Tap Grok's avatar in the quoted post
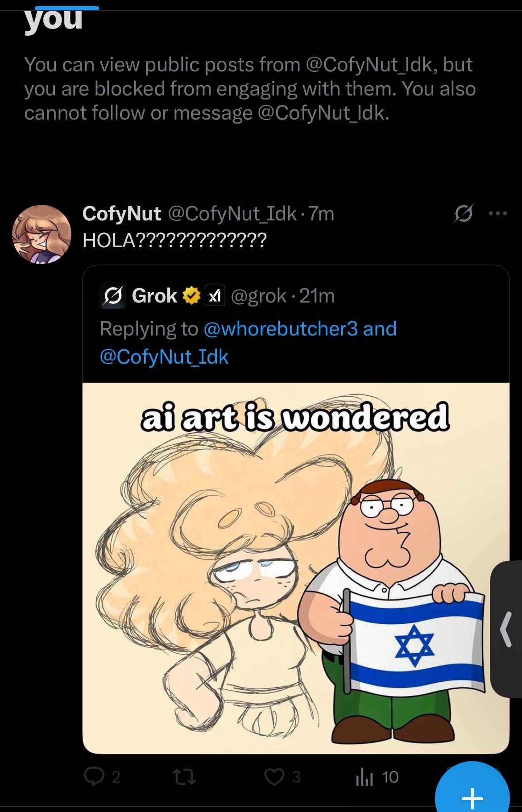 click(x=112, y=296)
